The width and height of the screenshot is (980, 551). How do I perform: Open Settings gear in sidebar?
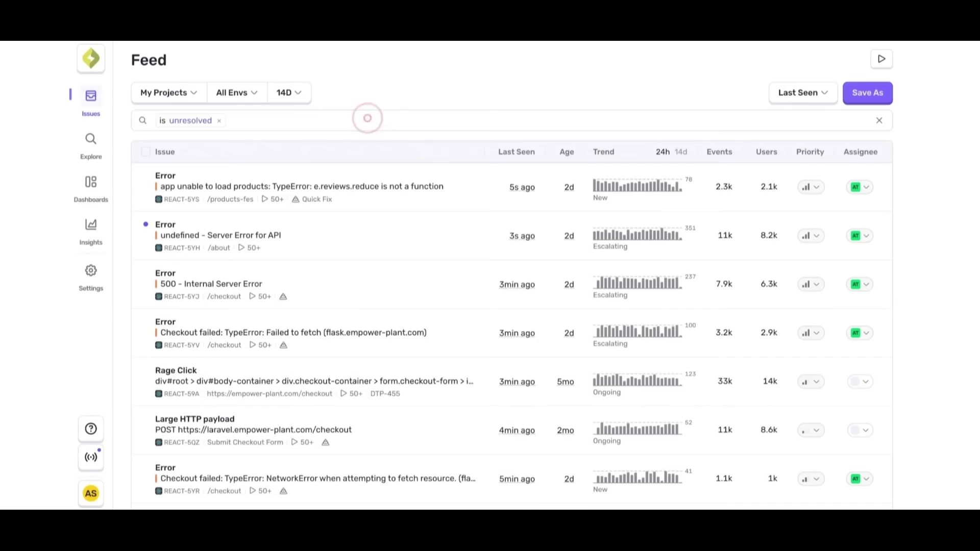pos(91,270)
